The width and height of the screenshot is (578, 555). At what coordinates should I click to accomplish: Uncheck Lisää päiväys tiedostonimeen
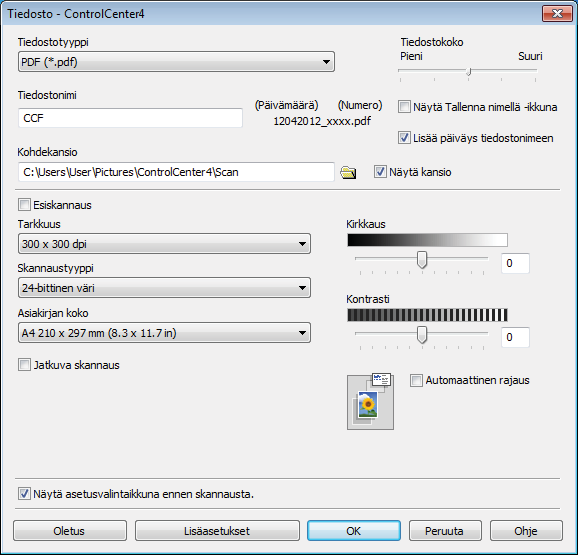click(404, 138)
